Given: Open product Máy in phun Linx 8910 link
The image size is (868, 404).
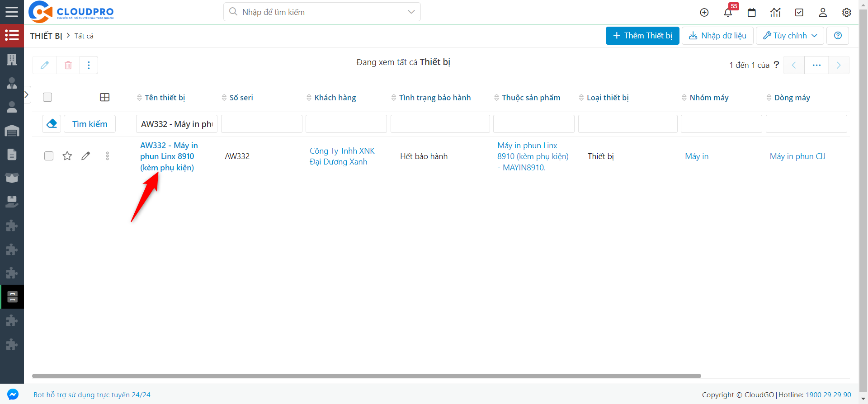Looking at the screenshot, I should point(533,156).
